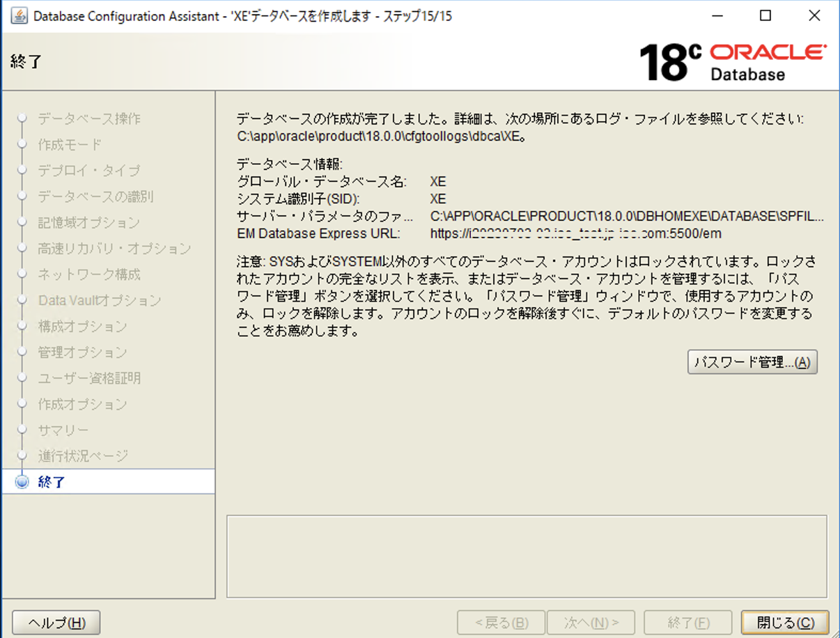840x638 pixels.
Task: Open the ヘルプ window
Action: 55,622
